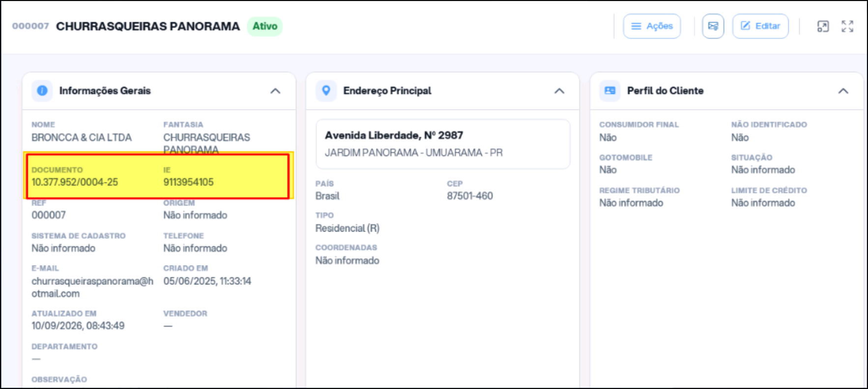
Task: Click the Endereço Principal panel title
Action: click(387, 91)
